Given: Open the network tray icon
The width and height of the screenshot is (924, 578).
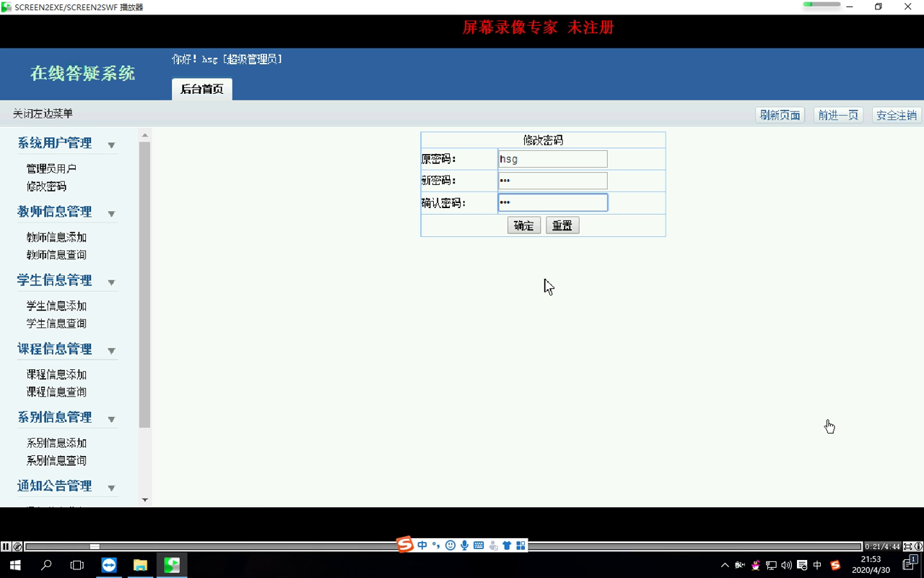Looking at the screenshot, I should [x=771, y=565].
